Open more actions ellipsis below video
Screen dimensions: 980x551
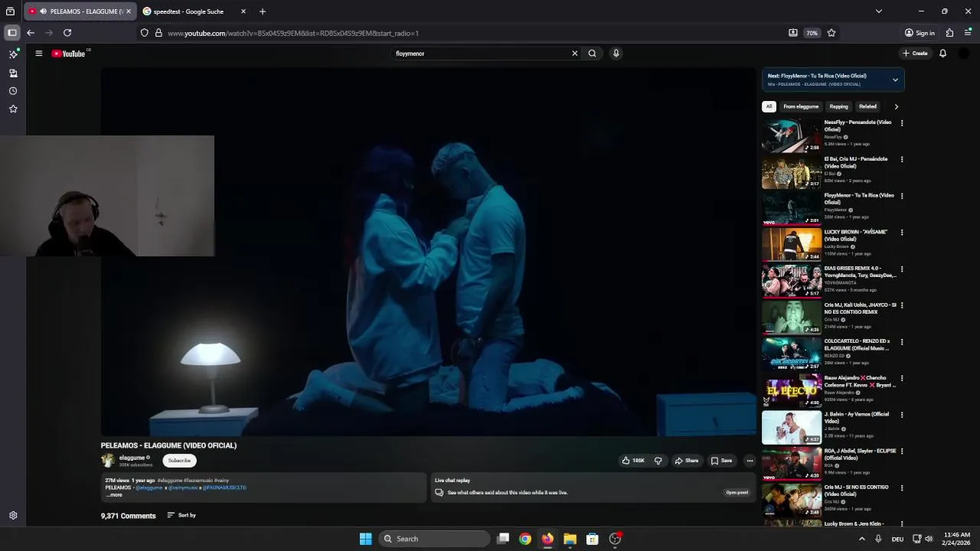[750, 461]
